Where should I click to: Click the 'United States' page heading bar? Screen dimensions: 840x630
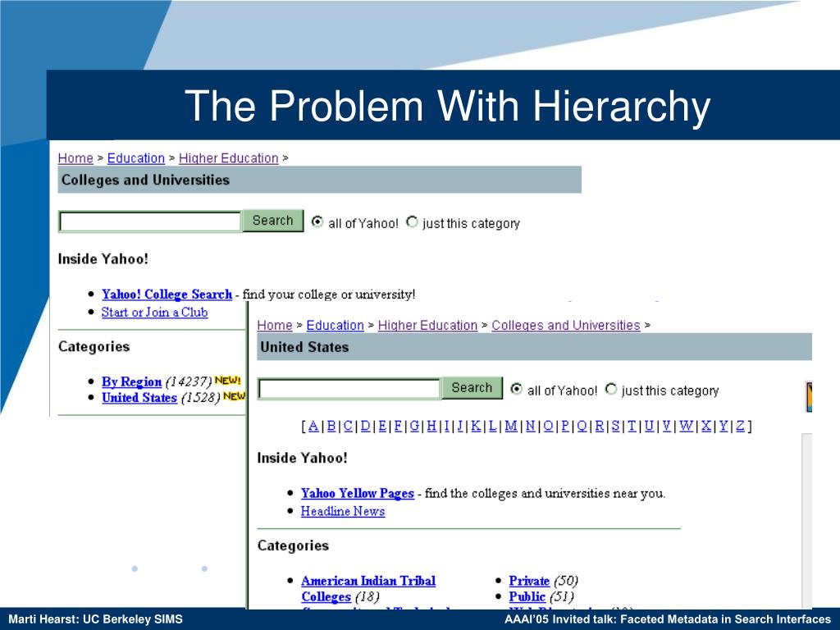click(534, 347)
